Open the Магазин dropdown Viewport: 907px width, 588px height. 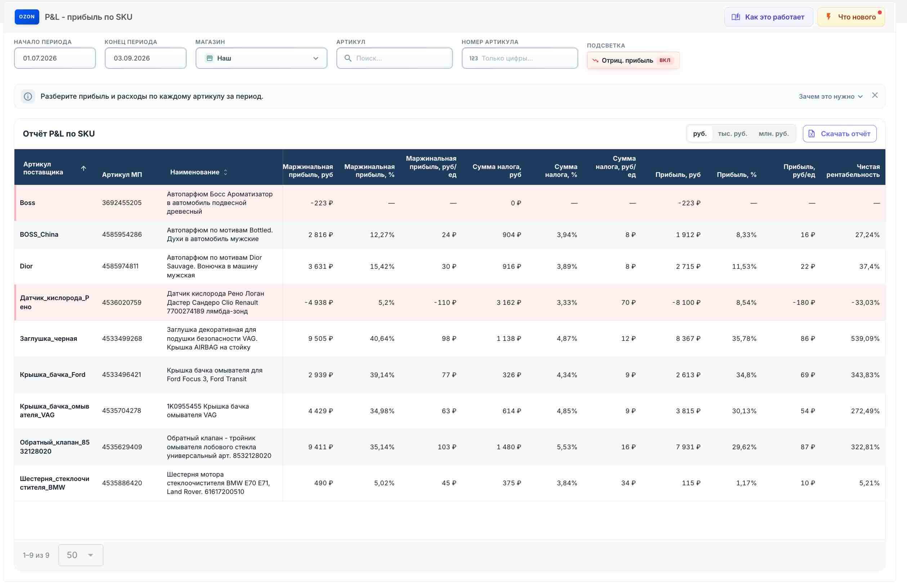(261, 58)
